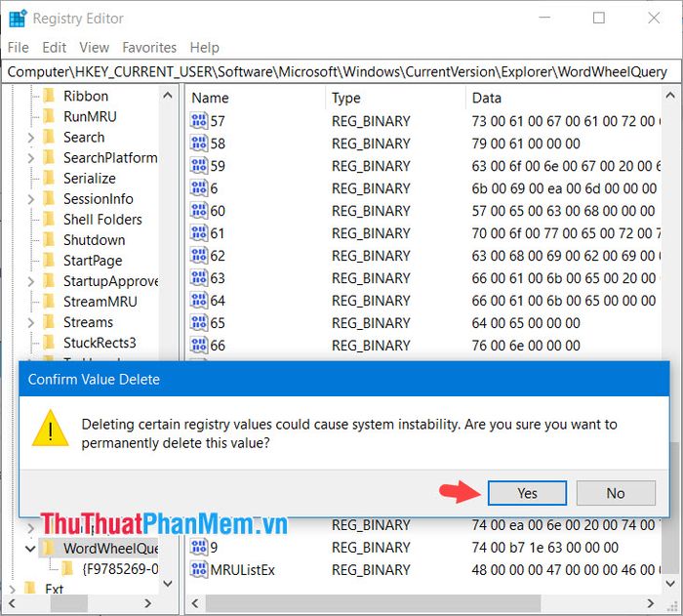
Task: Click the binary value icon for entry 66
Action: click(199, 346)
